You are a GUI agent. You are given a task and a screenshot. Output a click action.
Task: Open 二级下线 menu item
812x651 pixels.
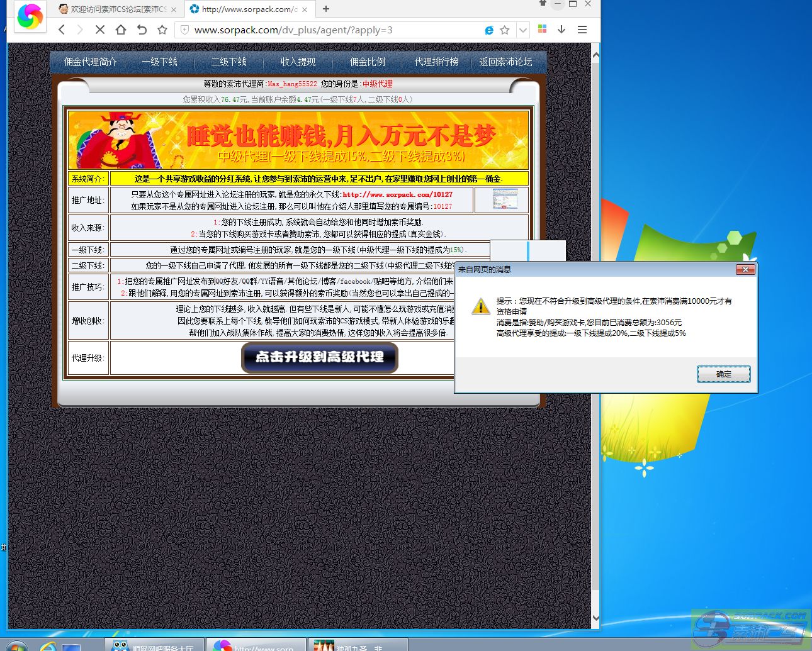click(x=228, y=62)
